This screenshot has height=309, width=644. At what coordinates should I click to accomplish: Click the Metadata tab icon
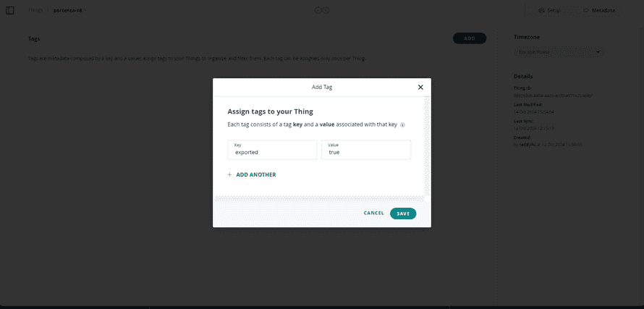(587, 10)
